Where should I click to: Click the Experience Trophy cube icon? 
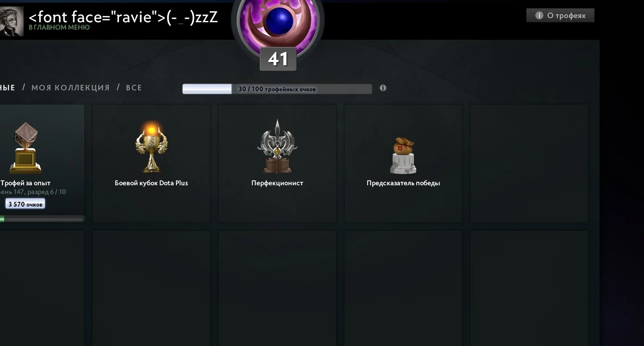25,147
